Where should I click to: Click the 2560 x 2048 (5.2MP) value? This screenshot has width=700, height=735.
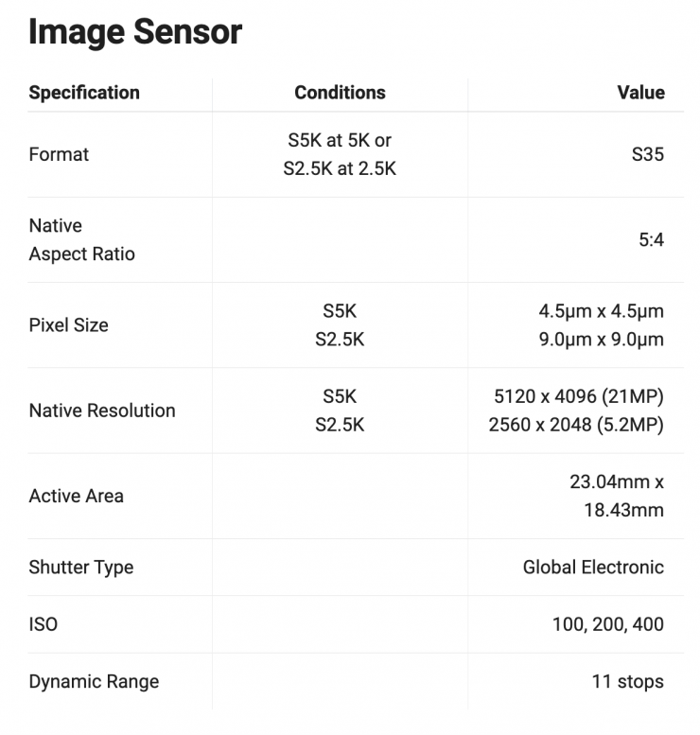pyautogui.click(x=576, y=425)
